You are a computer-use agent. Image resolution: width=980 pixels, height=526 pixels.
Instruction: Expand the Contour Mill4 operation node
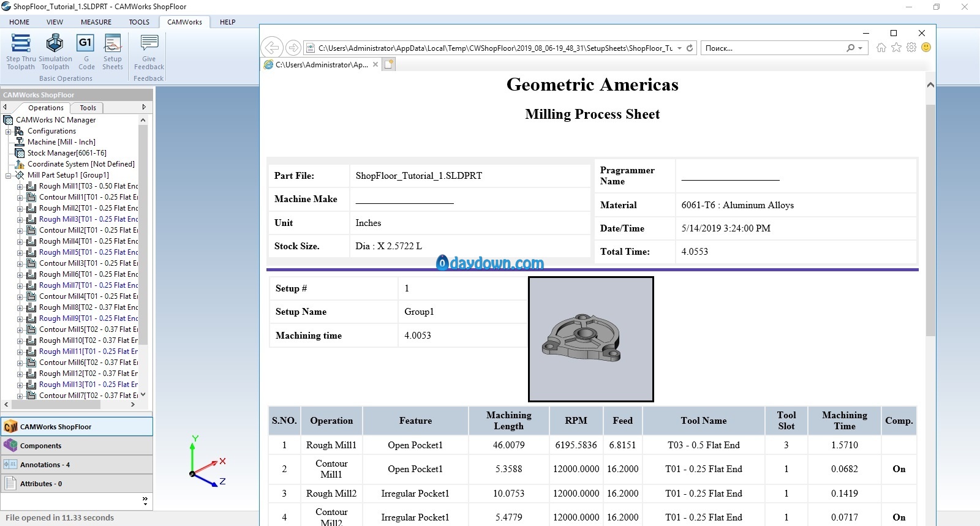pos(20,297)
